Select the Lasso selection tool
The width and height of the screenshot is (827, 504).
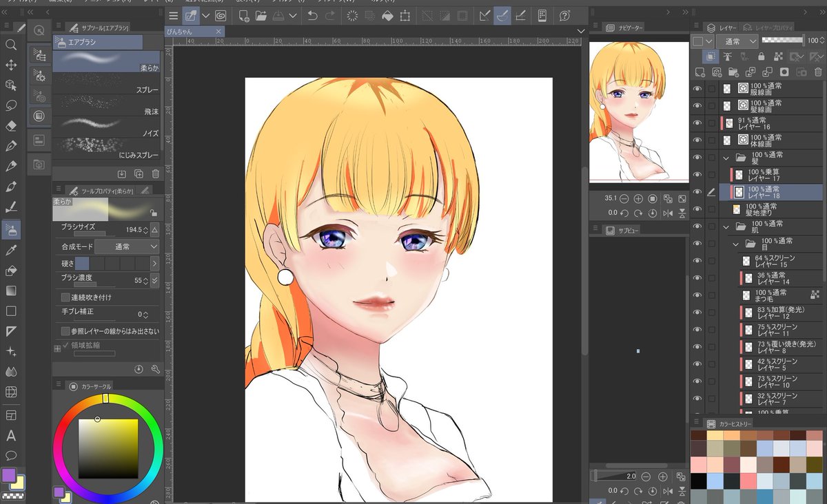click(x=11, y=105)
